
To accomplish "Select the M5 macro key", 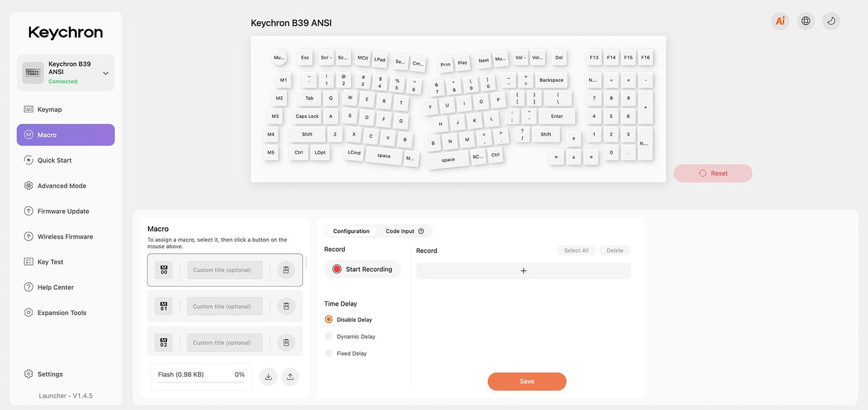I will (271, 152).
